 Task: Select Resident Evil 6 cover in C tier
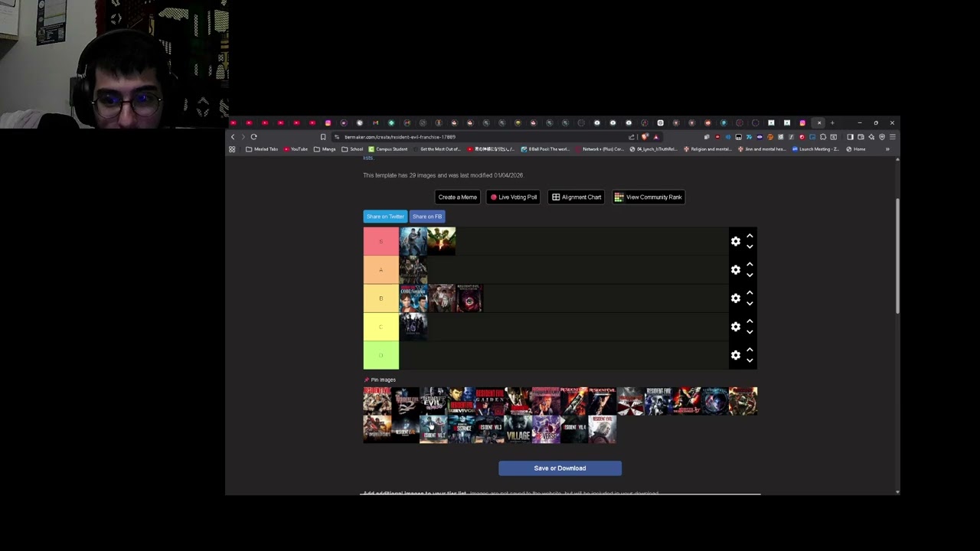point(413,327)
